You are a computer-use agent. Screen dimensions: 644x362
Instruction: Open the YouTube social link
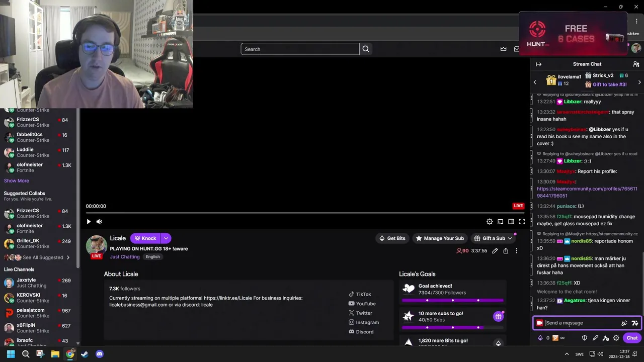tap(362, 304)
